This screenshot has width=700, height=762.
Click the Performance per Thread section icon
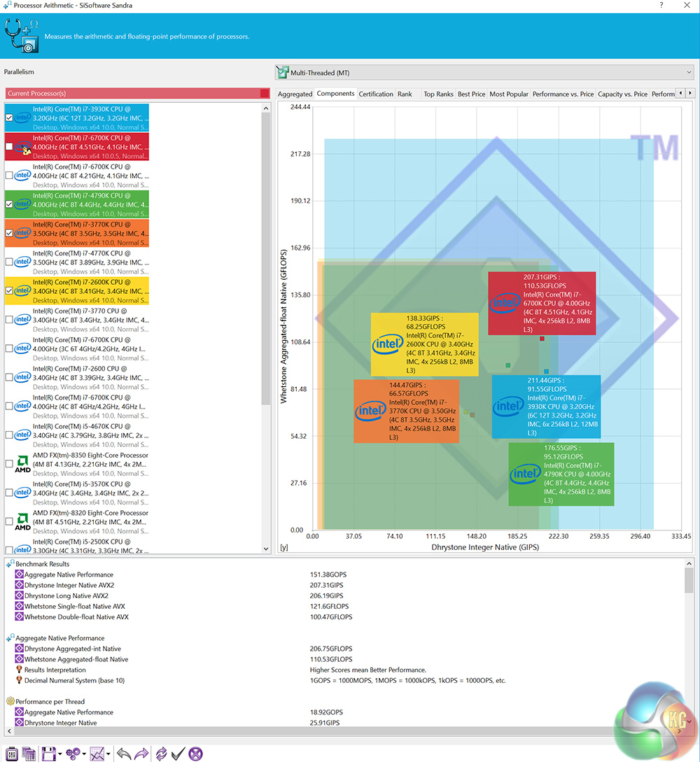click(10, 701)
